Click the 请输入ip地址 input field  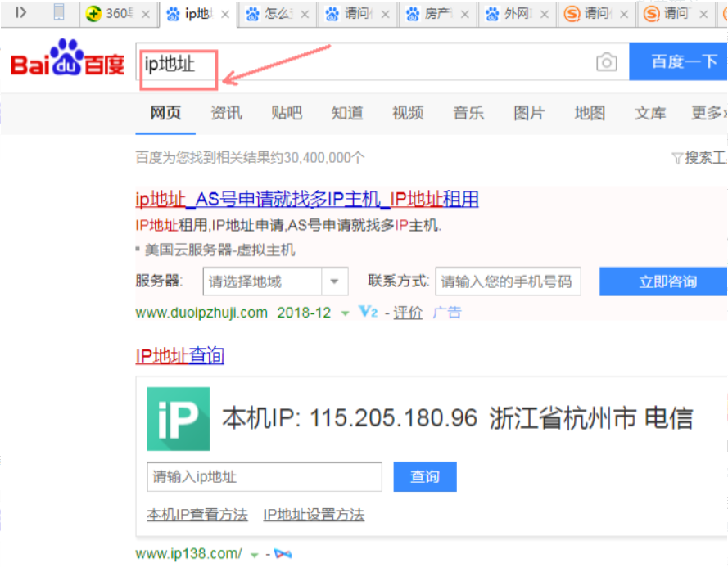[264, 476]
